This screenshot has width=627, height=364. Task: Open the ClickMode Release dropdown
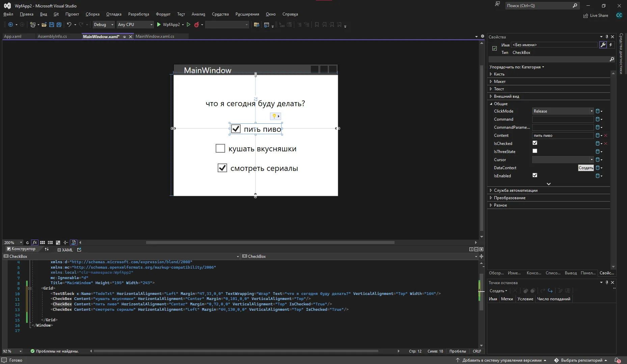pyautogui.click(x=563, y=111)
